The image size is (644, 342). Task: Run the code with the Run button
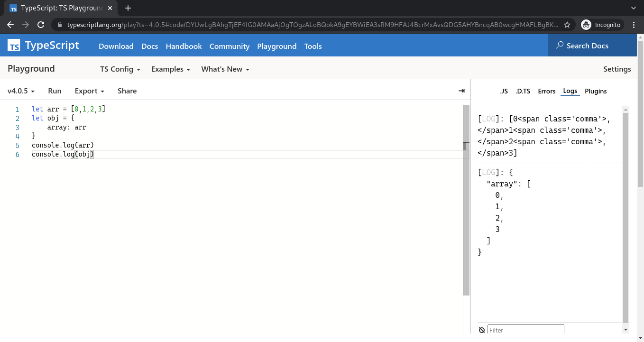[55, 91]
